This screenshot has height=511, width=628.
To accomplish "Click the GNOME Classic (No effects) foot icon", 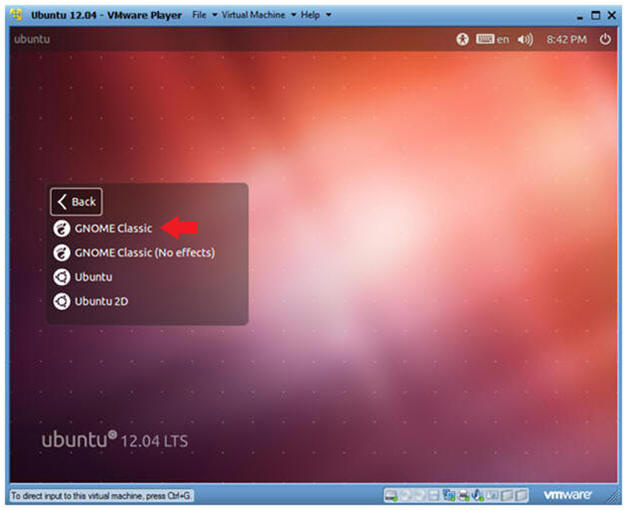I will tap(62, 253).
